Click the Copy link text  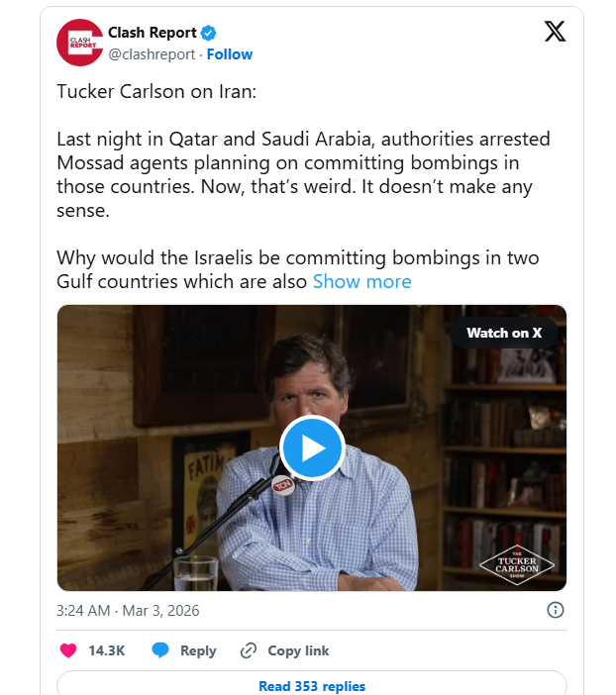pos(298,650)
